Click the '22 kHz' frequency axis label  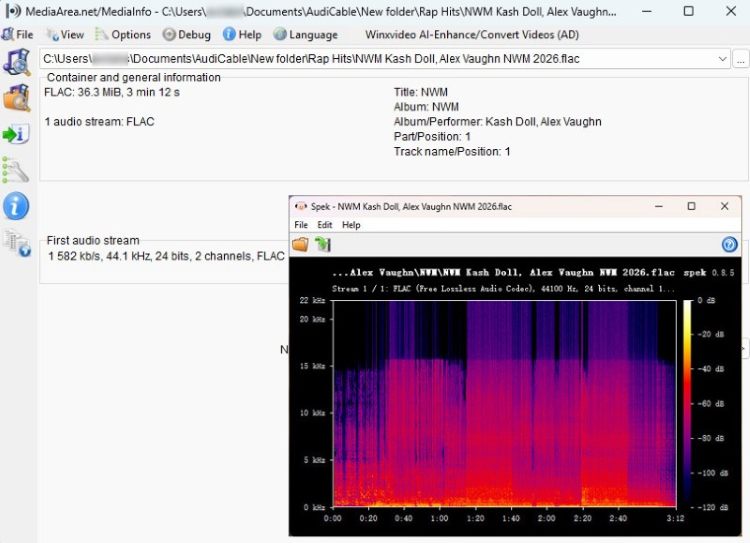(x=312, y=300)
